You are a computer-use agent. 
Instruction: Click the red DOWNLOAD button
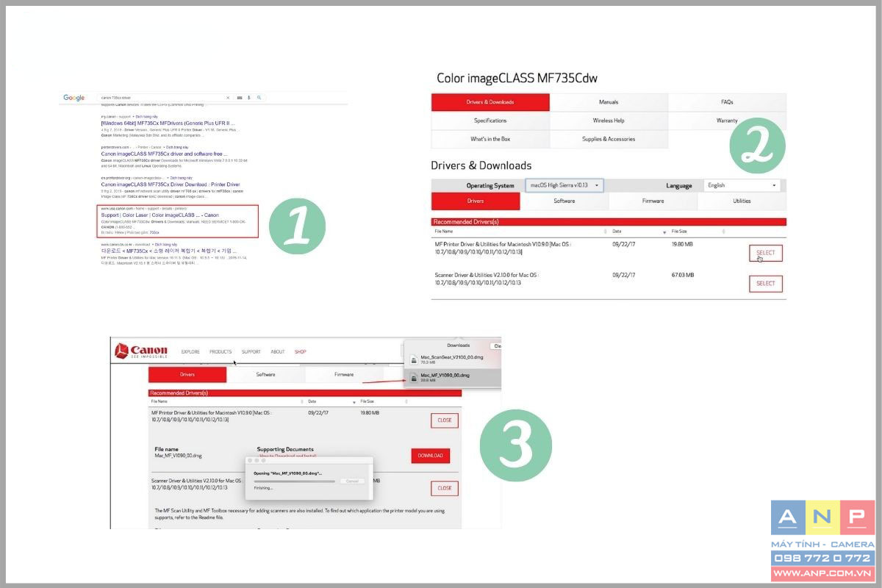[x=431, y=456]
